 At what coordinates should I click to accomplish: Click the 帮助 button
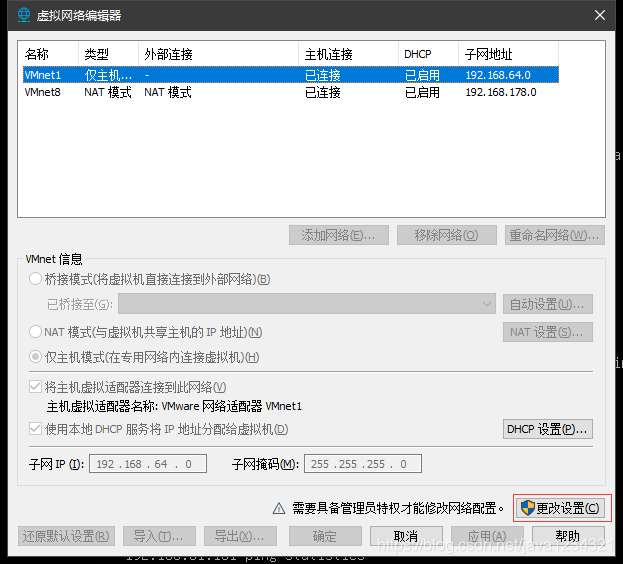(568, 536)
